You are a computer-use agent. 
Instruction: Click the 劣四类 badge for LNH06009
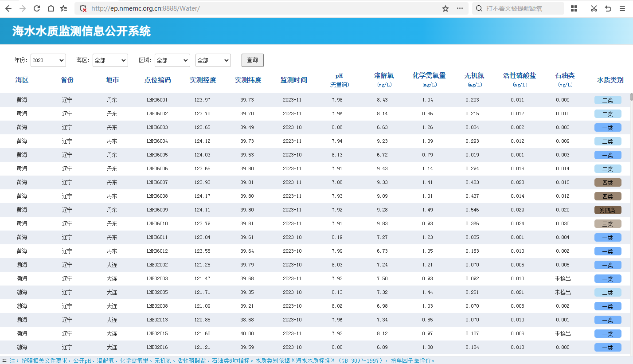point(608,210)
